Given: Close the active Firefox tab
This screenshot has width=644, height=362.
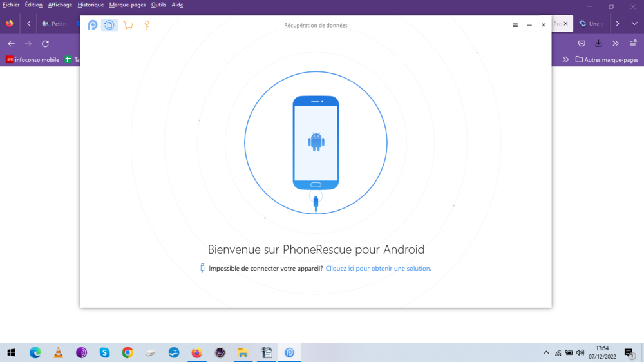Looking at the screenshot, I should click(566, 24).
